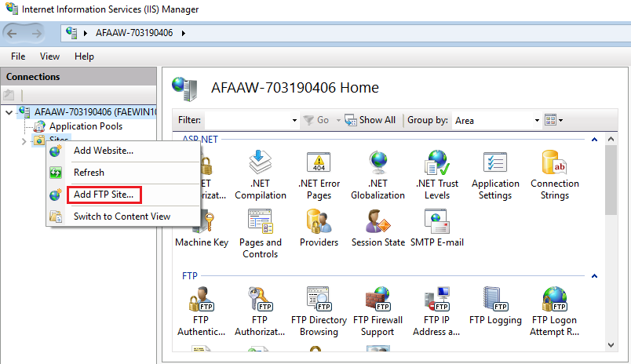Open FTP Directory Browsing feature
Image resolution: width=631 pixels, height=364 pixels.
(319, 311)
